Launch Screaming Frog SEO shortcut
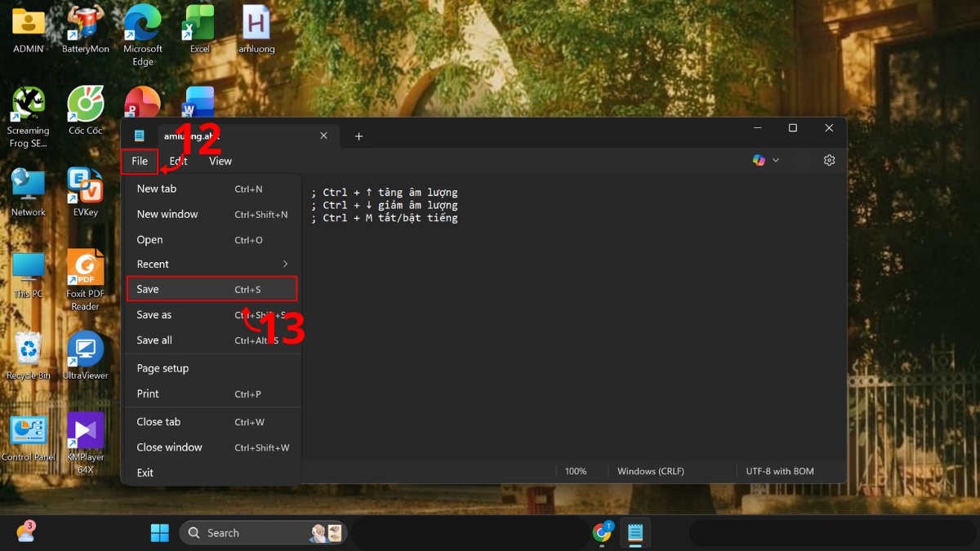The width and height of the screenshot is (980, 551). 29,117
